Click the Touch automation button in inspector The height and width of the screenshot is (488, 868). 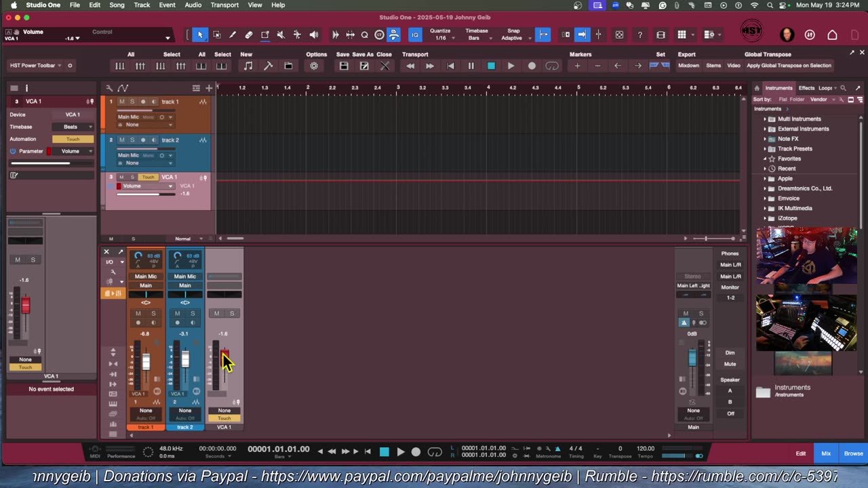pos(73,139)
